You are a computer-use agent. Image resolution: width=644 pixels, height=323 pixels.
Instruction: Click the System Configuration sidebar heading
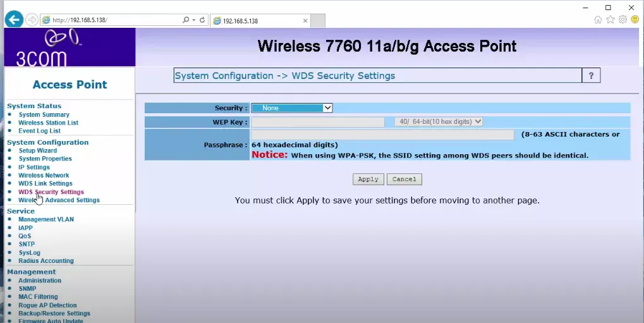pos(47,143)
